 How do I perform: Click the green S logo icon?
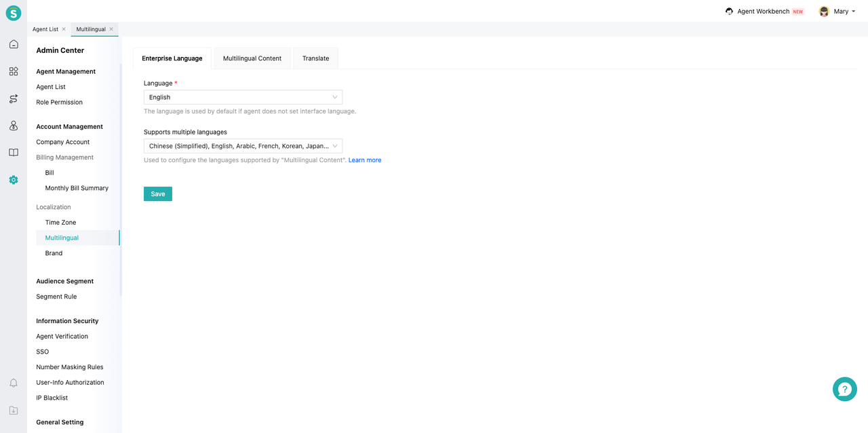[14, 13]
